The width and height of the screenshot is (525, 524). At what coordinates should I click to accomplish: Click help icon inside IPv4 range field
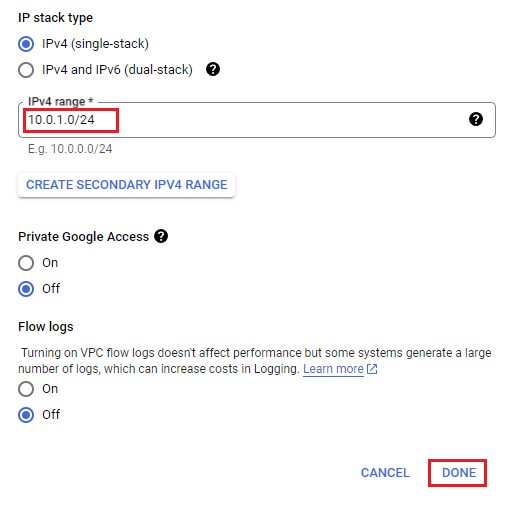[x=476, y=119]
